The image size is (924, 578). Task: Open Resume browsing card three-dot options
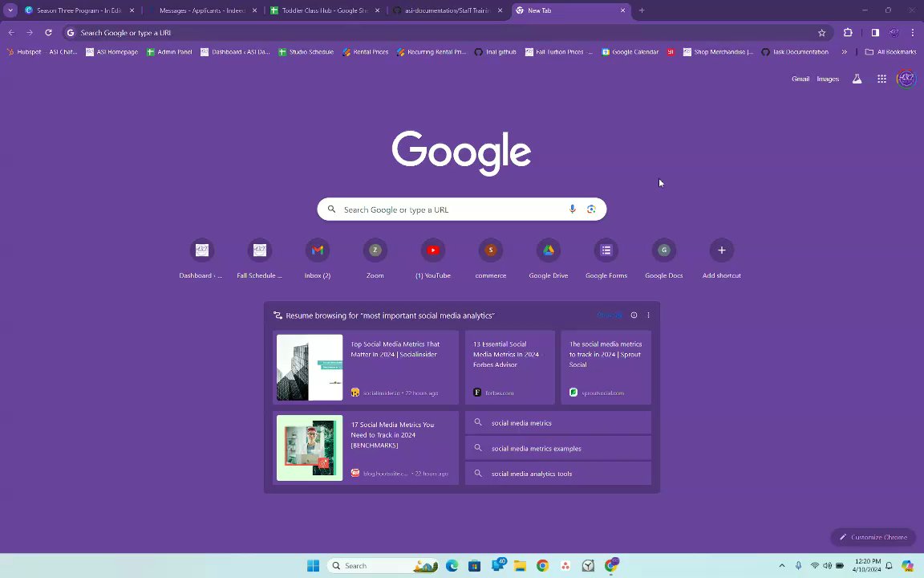click(648, 315)
